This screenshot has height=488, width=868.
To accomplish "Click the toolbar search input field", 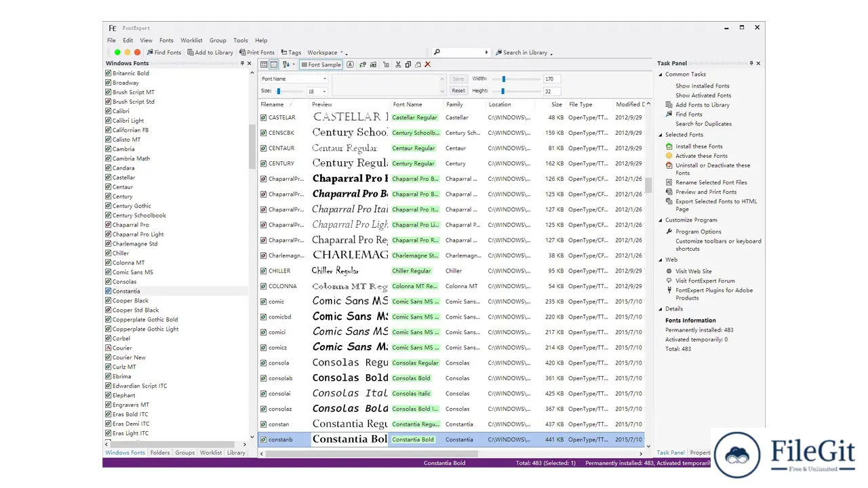I will 462,52.
